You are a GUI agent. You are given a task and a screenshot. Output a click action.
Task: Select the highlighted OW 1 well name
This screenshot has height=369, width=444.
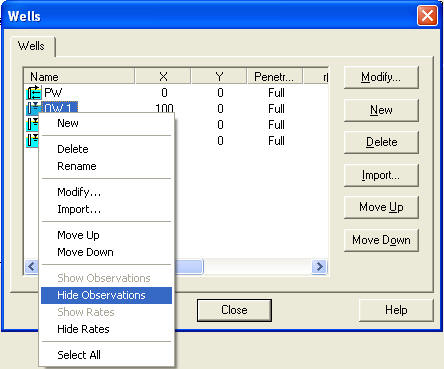coord(59,107)
